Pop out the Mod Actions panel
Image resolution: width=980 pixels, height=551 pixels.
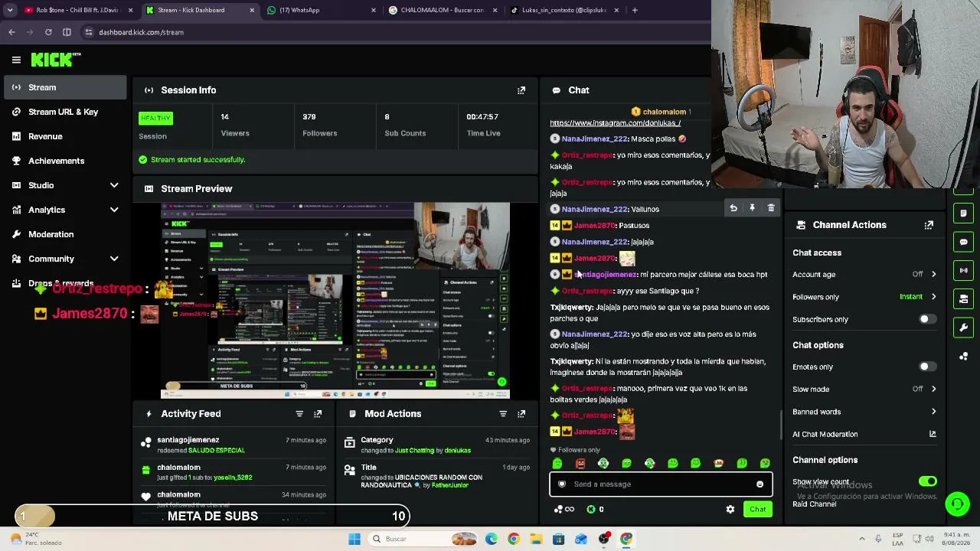521,414
